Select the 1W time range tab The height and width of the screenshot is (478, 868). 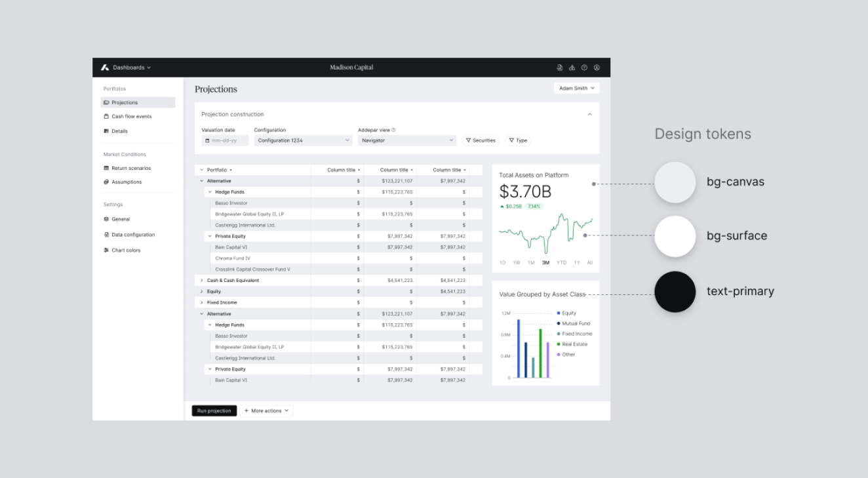(x=517, y=263)
